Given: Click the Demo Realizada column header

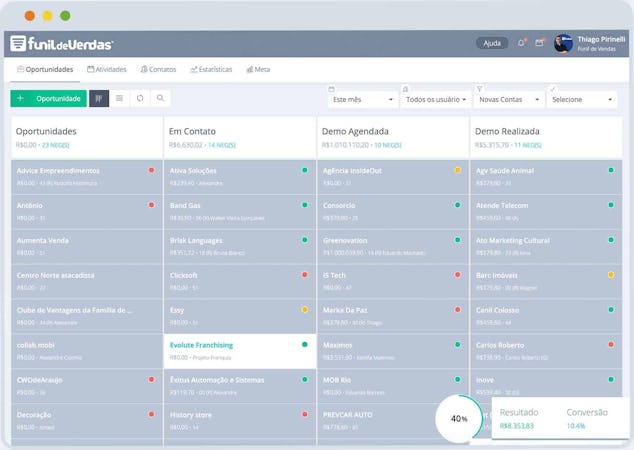Looking at the screenshot, I should 546,137.
